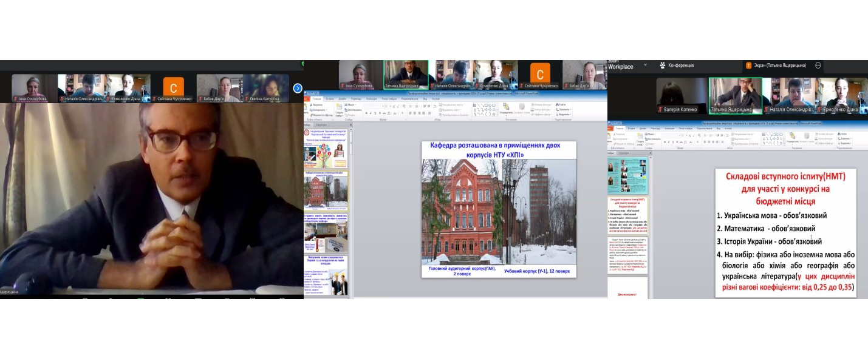Open the ellipsis menu beside Экран tab
868x364 pixels.
[818, 66]
